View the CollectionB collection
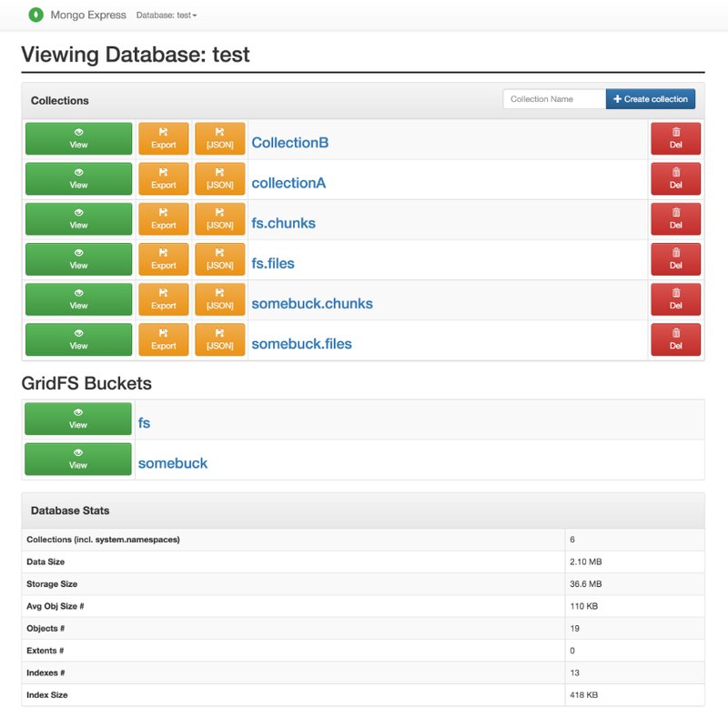This screenshot has height=728, width=728. 78,139
